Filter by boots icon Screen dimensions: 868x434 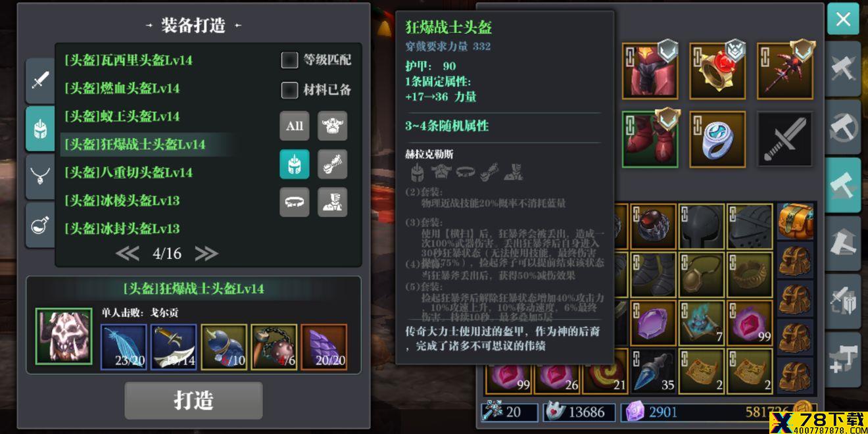click(333, 202)
